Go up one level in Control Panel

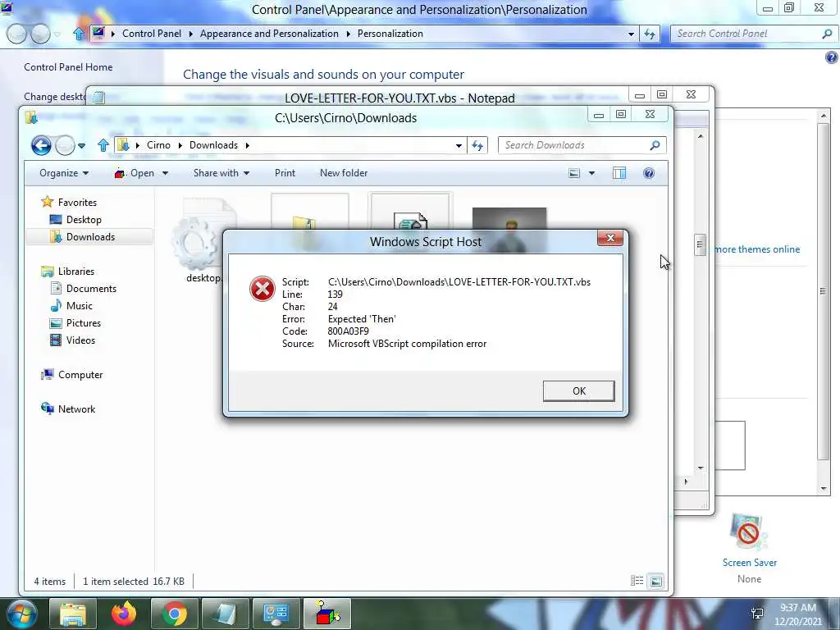[78, 34]
